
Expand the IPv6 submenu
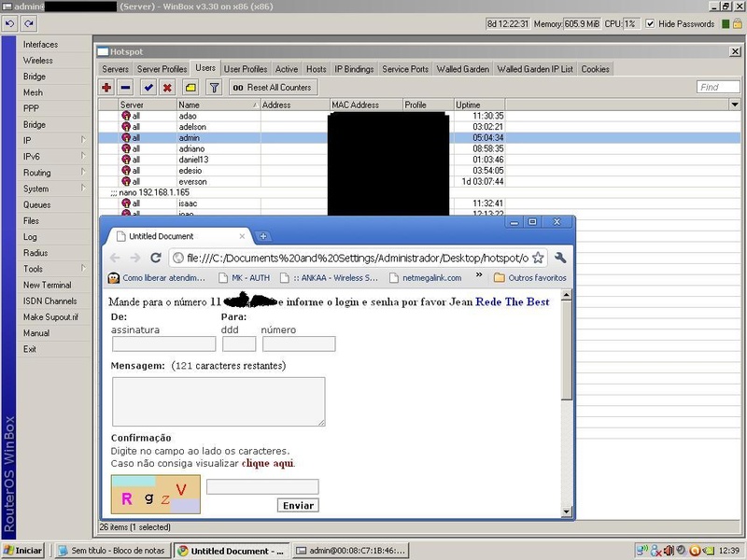pos(53,156)
